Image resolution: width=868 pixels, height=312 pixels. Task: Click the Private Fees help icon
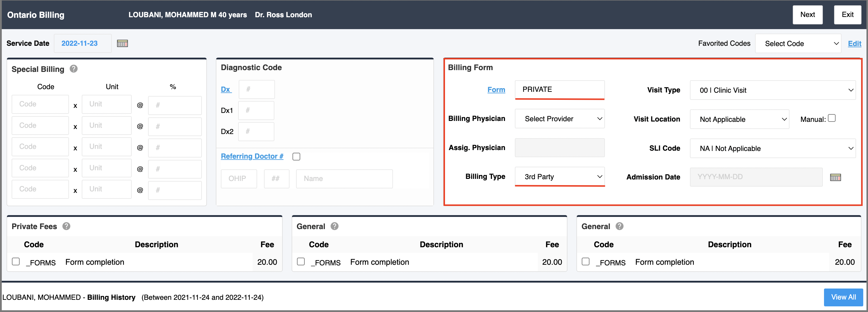[x=66, y=226]
